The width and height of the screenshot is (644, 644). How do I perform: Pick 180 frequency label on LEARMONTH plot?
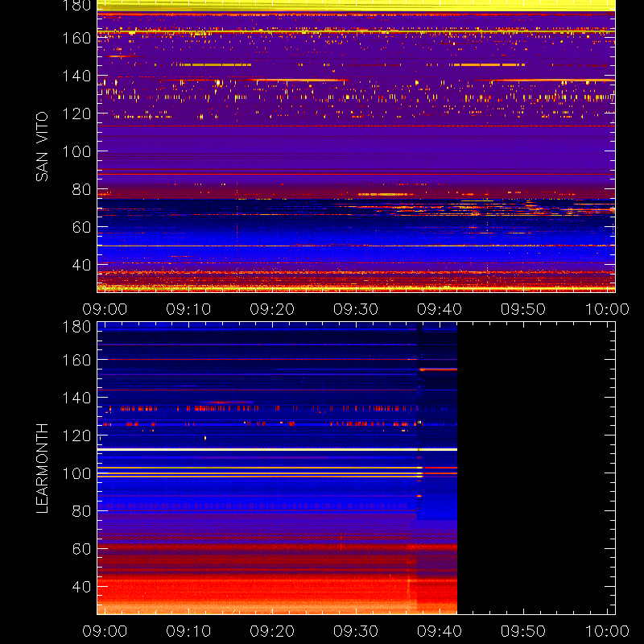[x=76, y=327]
